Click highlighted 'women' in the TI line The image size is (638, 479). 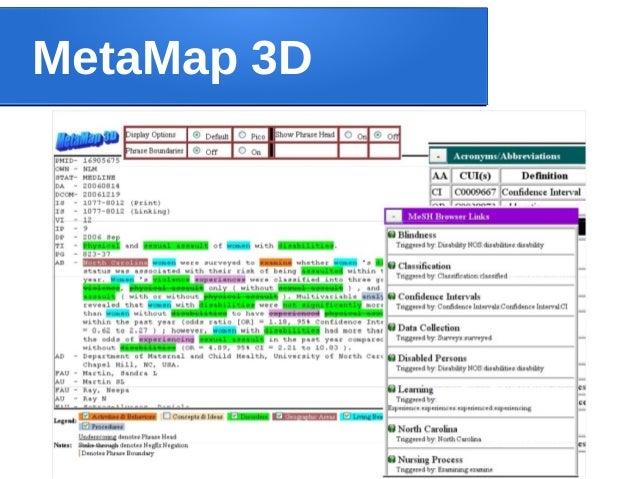[238, 245]
